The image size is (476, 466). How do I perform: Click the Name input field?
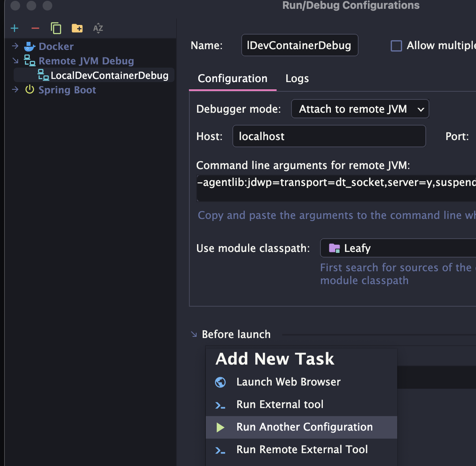[300, 45]
